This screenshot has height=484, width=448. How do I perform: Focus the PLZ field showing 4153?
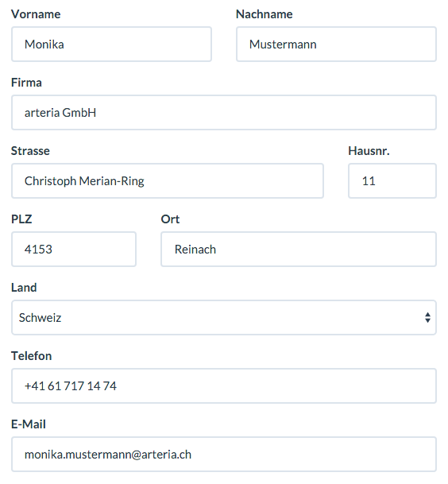(x=74, y=249)
